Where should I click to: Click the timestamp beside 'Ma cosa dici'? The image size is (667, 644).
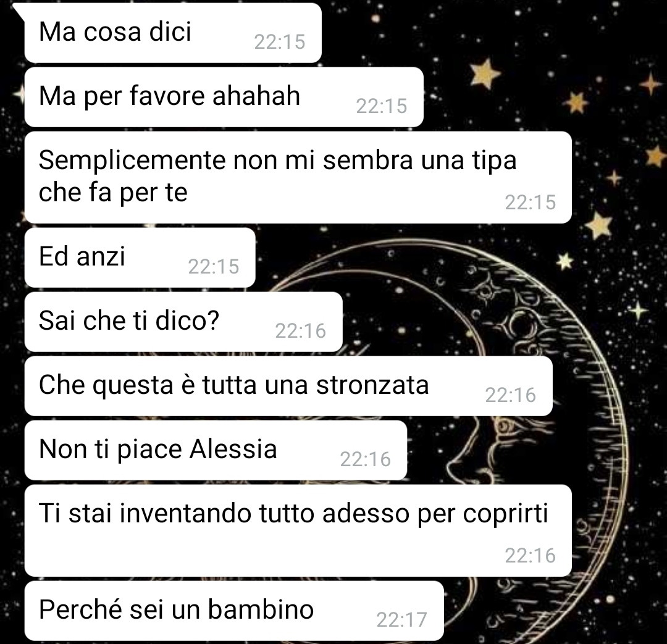[280, 42]
